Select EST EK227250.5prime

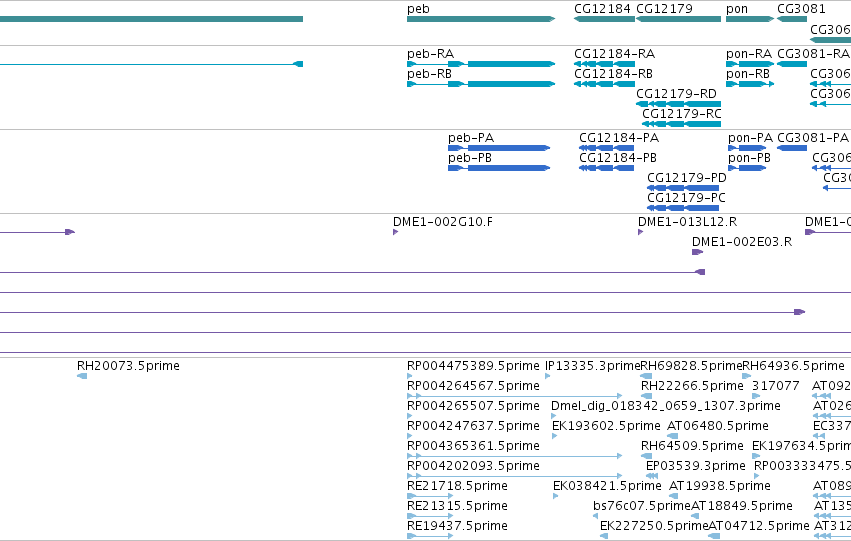pos(604,537)
